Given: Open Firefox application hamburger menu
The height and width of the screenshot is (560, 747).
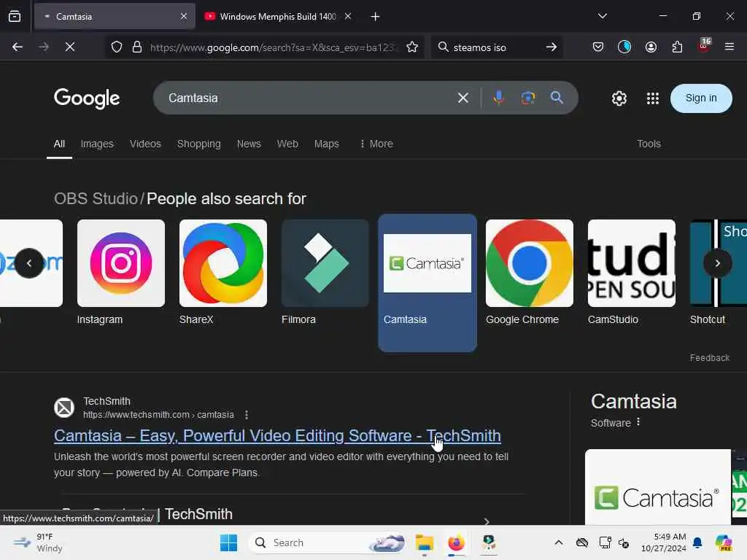Looking at the screenshot, I should coord(729,47).
